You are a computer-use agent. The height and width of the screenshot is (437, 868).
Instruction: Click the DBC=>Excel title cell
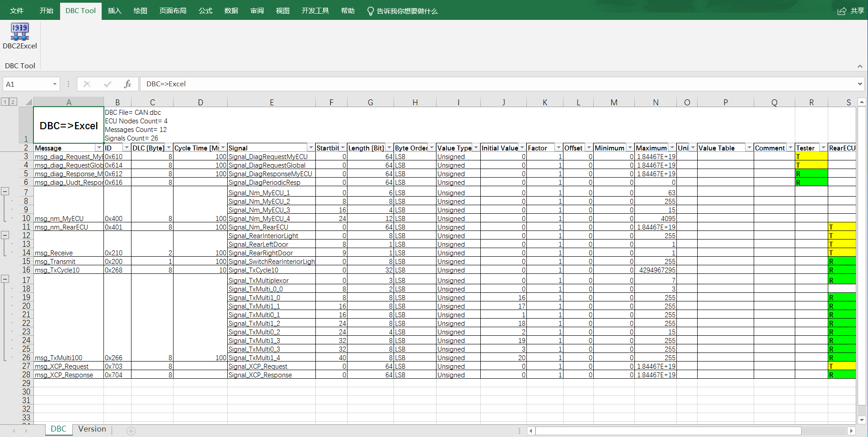pyautogui.click(x=69, y=125)
